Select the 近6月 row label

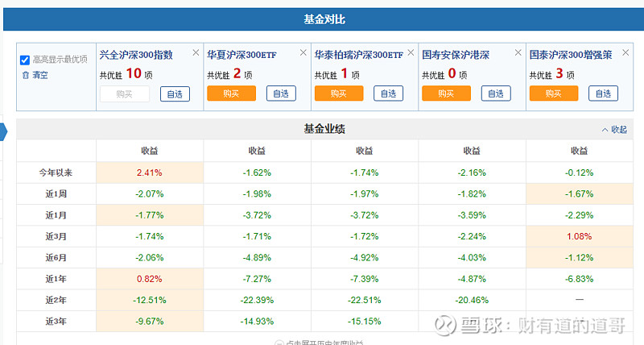pyautogui.click(x=56, y=258)
